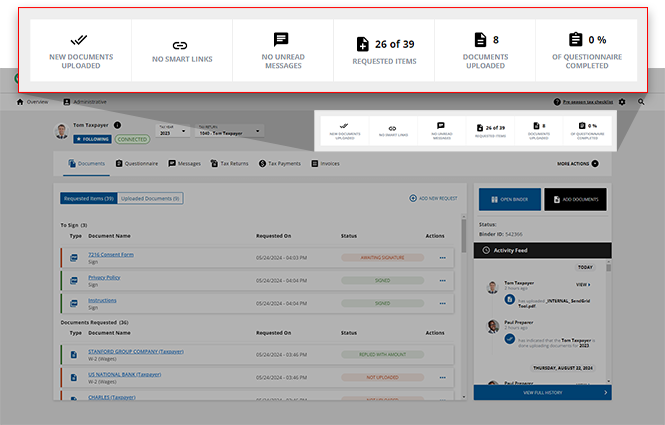Click the Replied With Amount status badge
This screenshot has width=665, height=425.
pos(382,355)
